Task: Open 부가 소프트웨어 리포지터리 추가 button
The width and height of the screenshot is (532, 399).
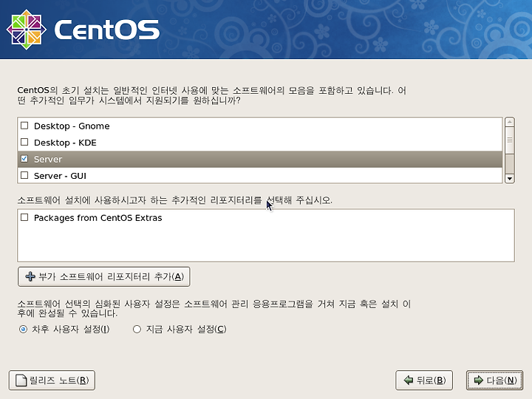Action: pos(104,276)
